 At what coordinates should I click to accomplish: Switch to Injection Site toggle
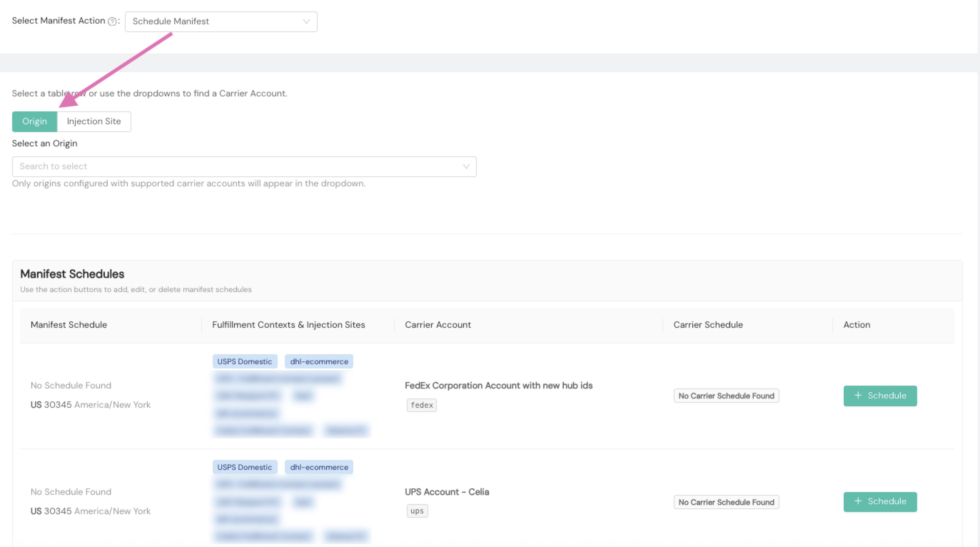(x=94, y=121)
